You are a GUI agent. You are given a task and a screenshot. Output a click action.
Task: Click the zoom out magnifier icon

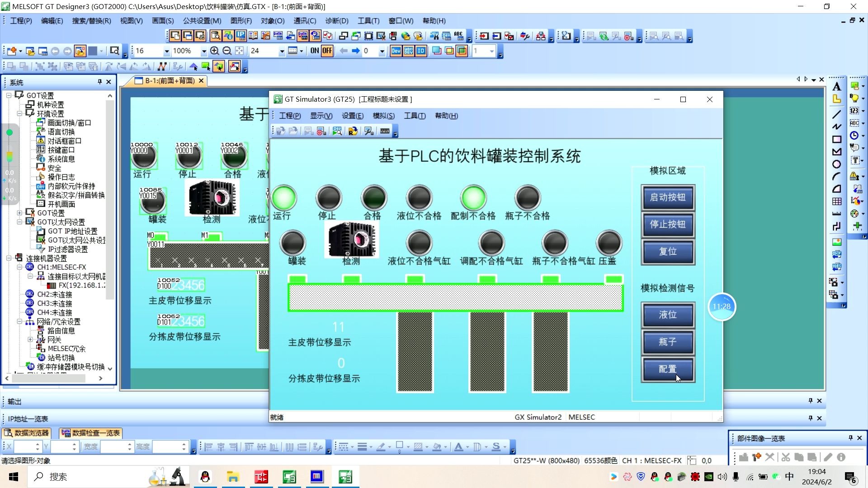227,51
